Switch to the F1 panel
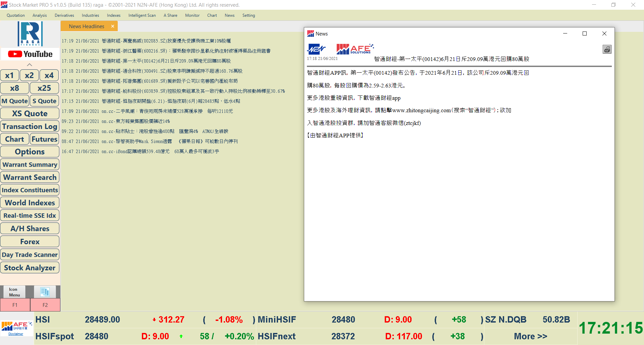The height and width of the screenshot is (345, 644). (x=15, y=305)
